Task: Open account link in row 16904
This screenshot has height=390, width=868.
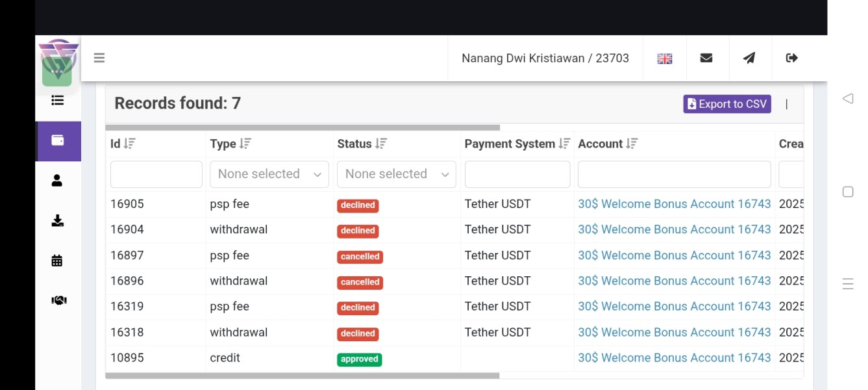Action: (x=675, y=229)
